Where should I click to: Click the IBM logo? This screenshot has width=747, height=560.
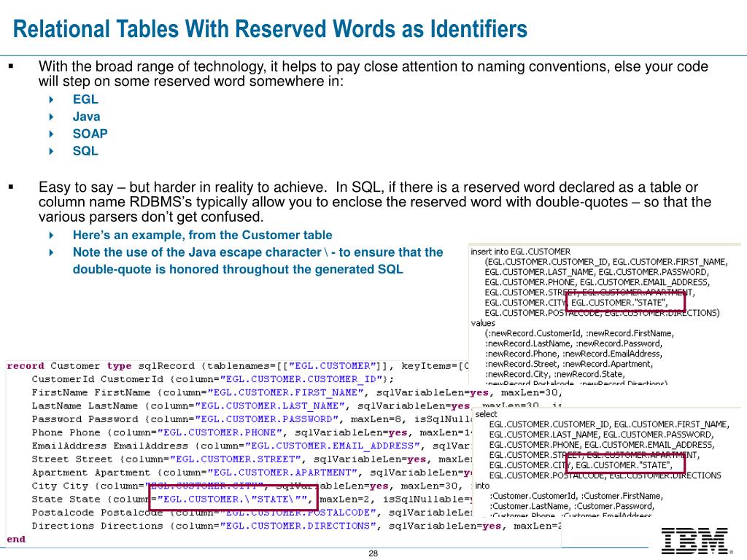(x=695, y=540)
